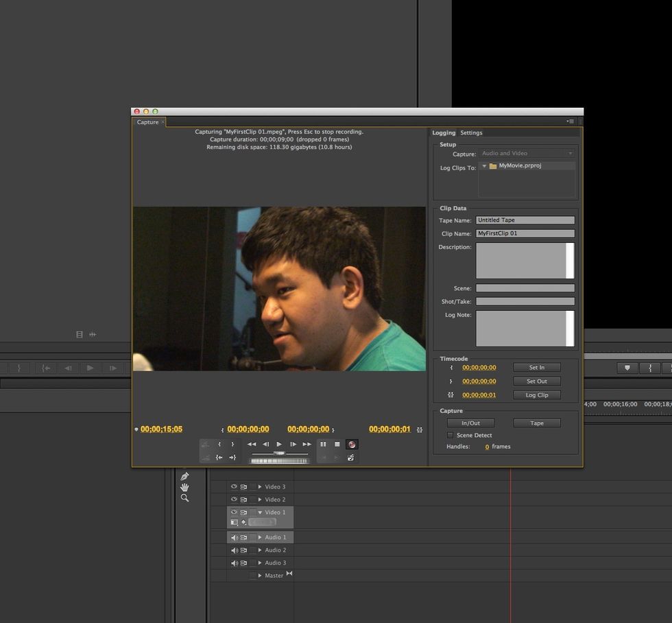Click the Rewind transport button
672x623 pixels.
click(x=252, y=445)
